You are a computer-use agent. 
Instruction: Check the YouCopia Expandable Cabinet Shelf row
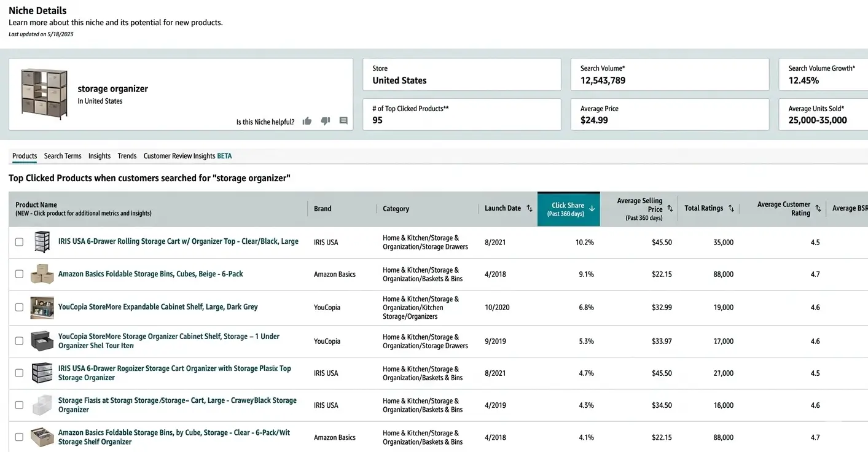(19, 307)
